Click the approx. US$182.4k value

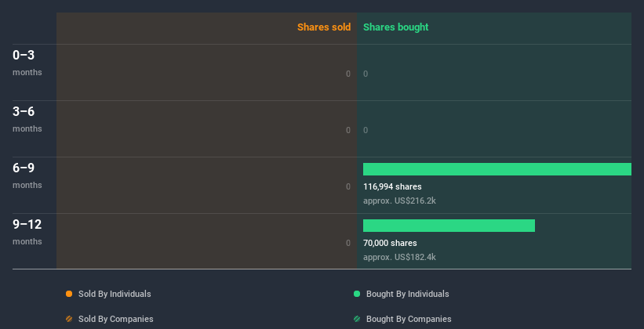pos(399,257)
